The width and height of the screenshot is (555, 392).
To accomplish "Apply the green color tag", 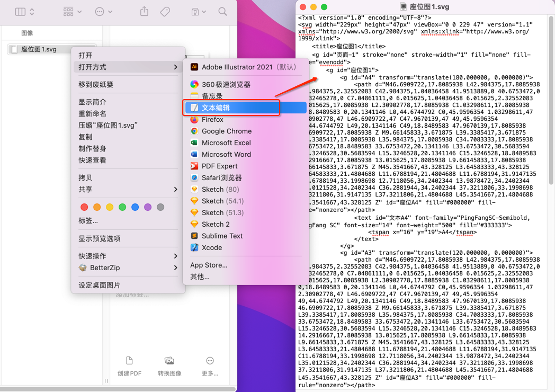I will (x=122, y=207).
